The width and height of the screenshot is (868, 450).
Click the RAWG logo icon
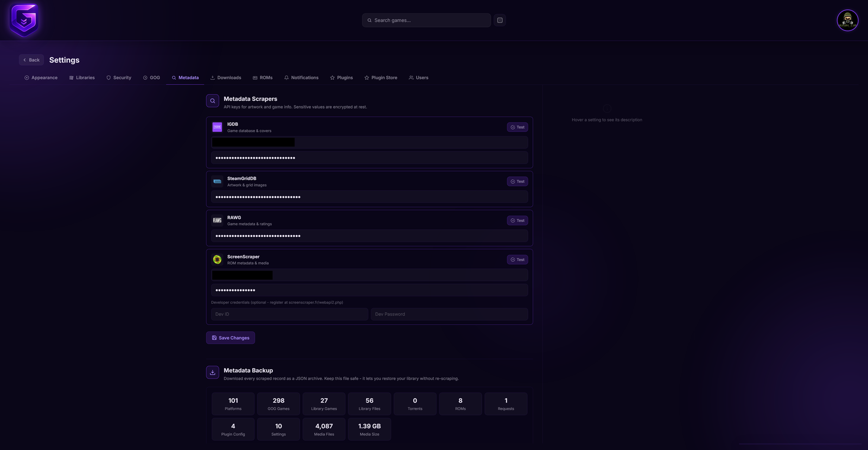pyautogui.click(x=217, y=220)
